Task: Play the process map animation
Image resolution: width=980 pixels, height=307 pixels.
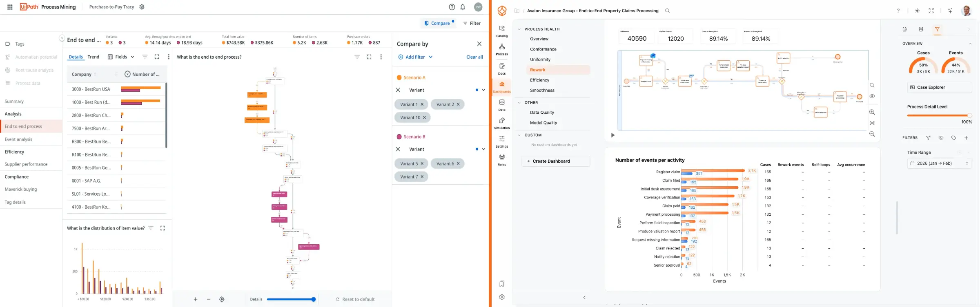Action: coord(612,135)
